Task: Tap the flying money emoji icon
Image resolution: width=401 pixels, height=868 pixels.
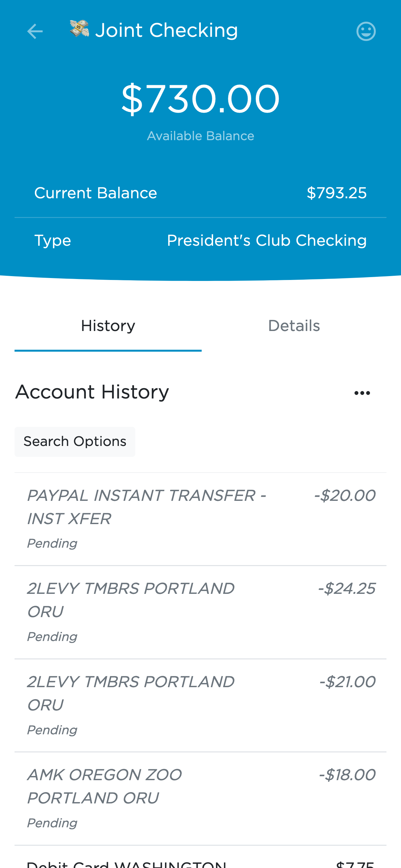Action: 79,29
